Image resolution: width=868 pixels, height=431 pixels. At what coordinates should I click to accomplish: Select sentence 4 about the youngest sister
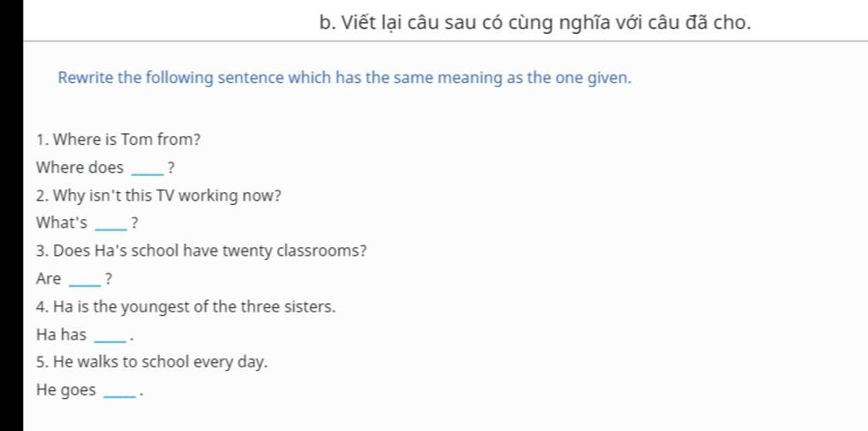click(x=186, y=307)
